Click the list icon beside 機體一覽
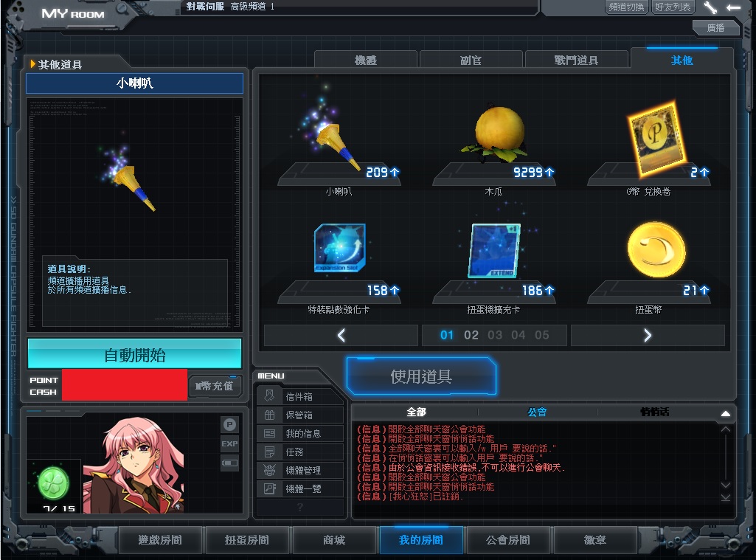The width and height of the screenshot is (756, 560). coord(269,488)
